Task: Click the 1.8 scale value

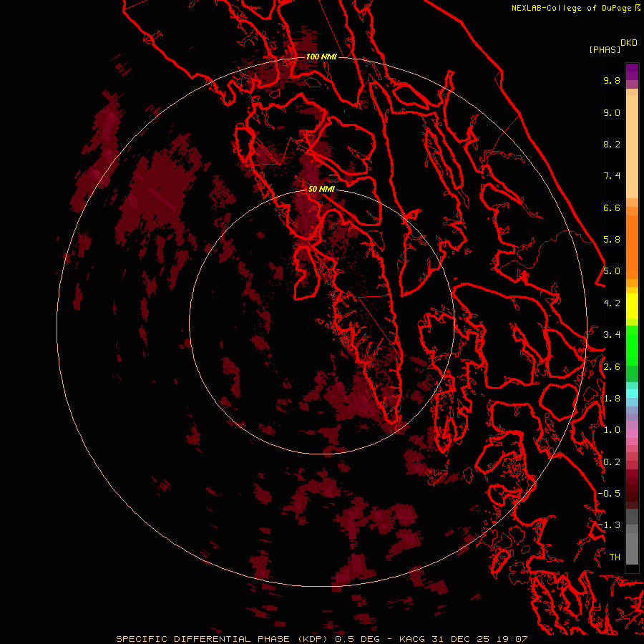Action: pos(612,399)
